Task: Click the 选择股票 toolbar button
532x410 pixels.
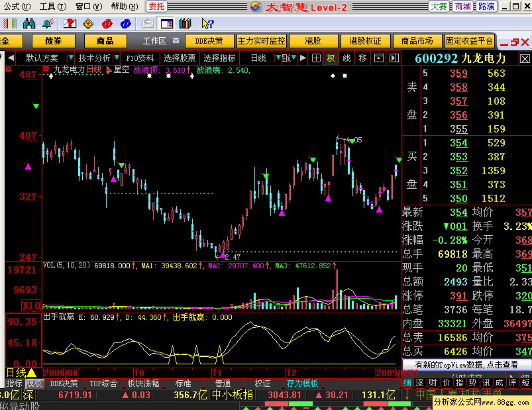Action: coord(180,58)
